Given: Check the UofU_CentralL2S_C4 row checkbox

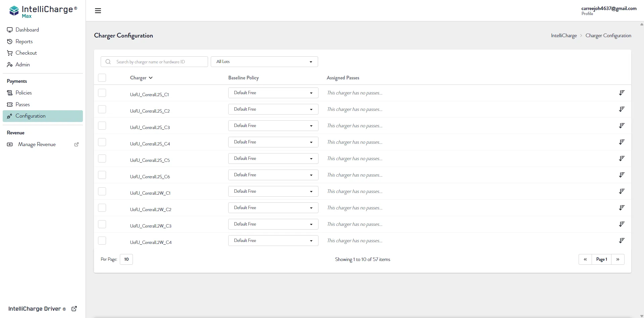Looking at the screenshot, I should pos(102,142).
